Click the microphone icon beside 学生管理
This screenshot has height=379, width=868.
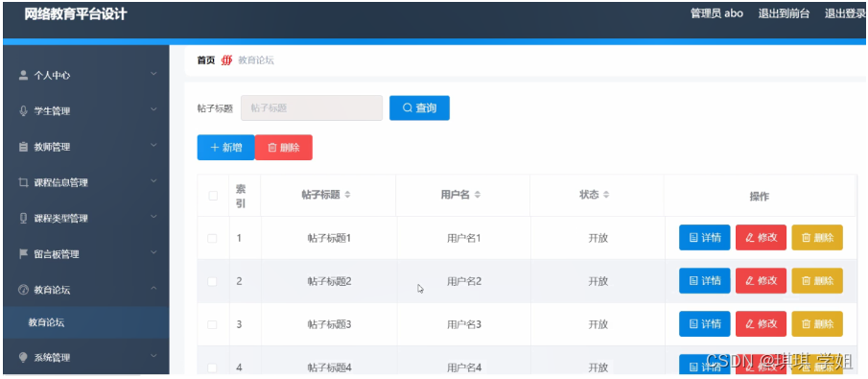point(23,110)
